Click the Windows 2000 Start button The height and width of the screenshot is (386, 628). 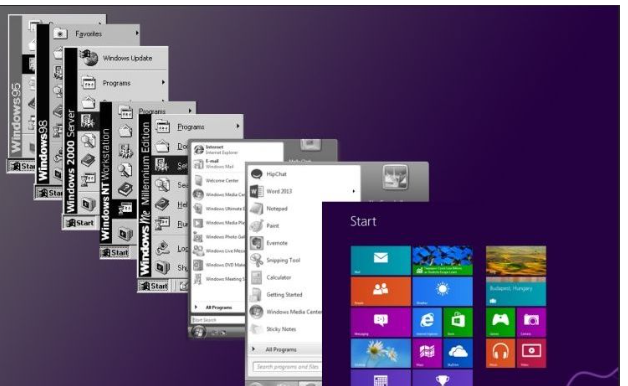[80, 223]
